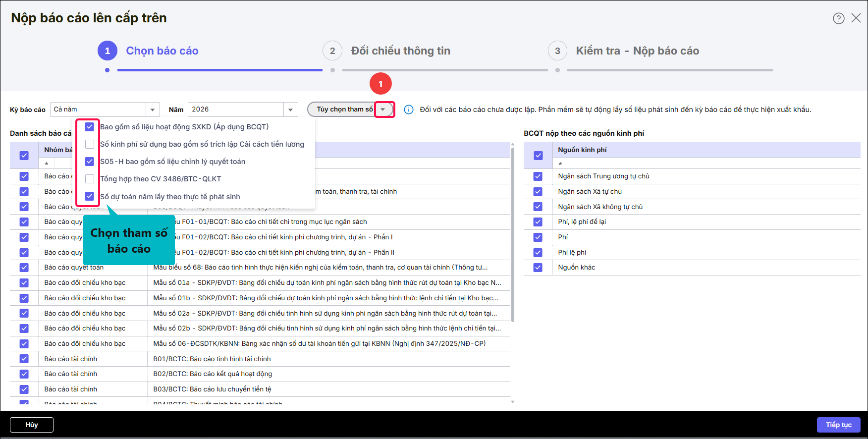Check Tổng hợp theo CV 3486/BTC-QLKT
The height and width of the screenshot is (439, 868).
point(90,179)
